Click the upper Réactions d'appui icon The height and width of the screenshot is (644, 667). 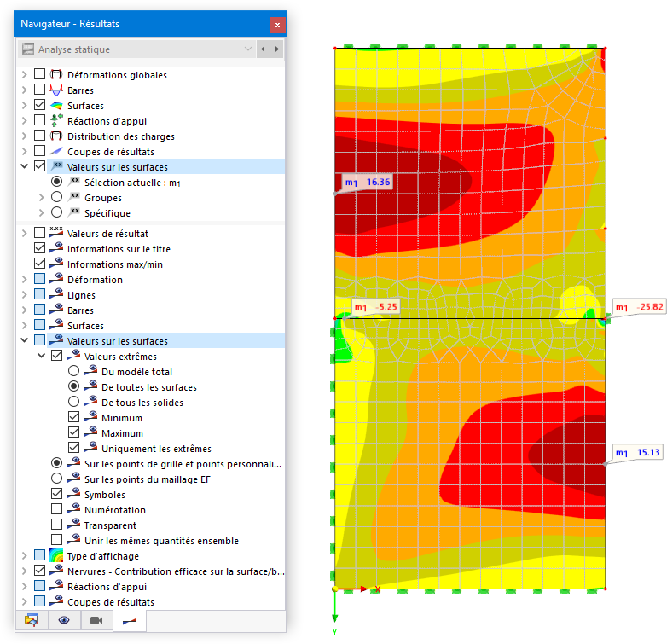(x=56, y=120)
